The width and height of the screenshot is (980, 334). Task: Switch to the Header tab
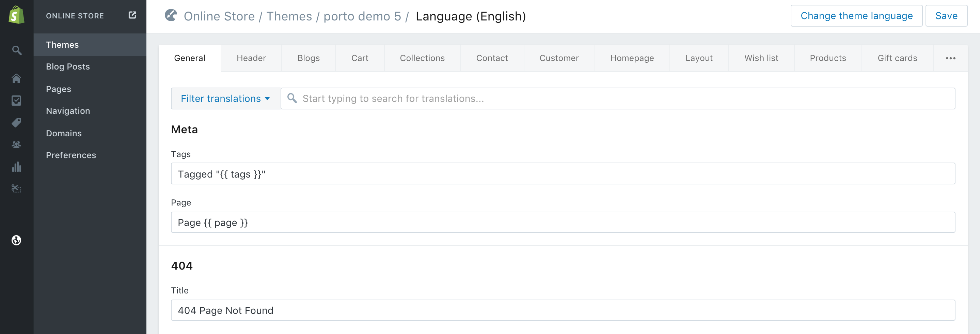tap(251, 58)
